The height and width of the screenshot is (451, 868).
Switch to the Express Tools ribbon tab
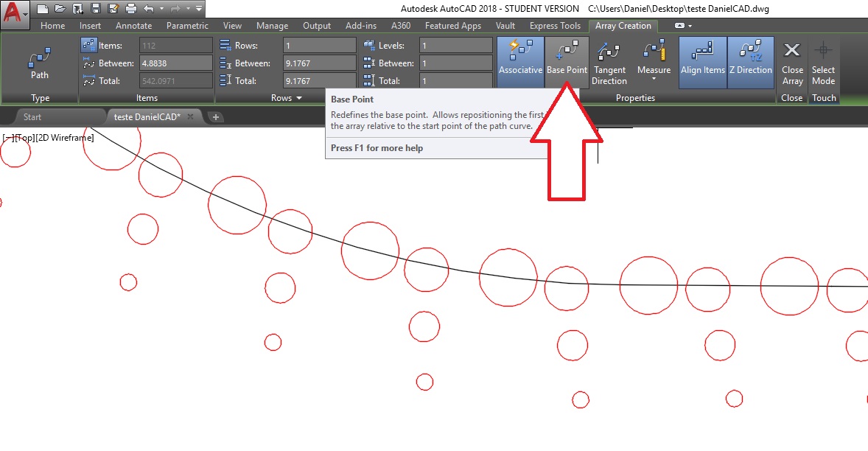(555, 25)
